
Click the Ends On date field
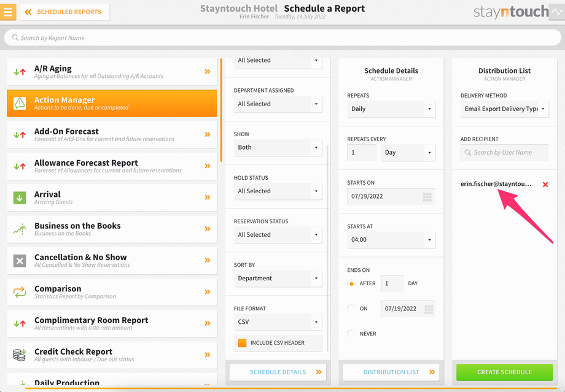click(x=408, y=309)
